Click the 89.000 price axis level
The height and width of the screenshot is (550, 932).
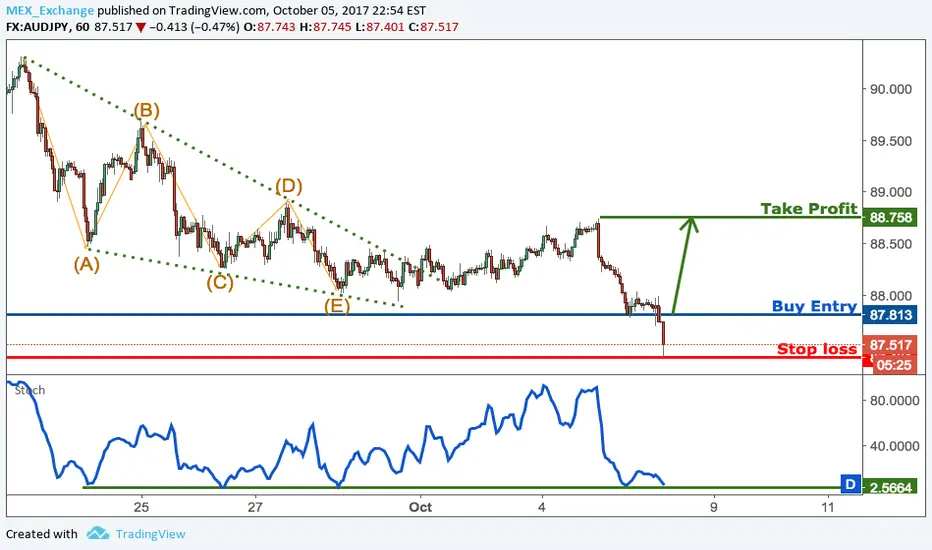coord(890,192)
